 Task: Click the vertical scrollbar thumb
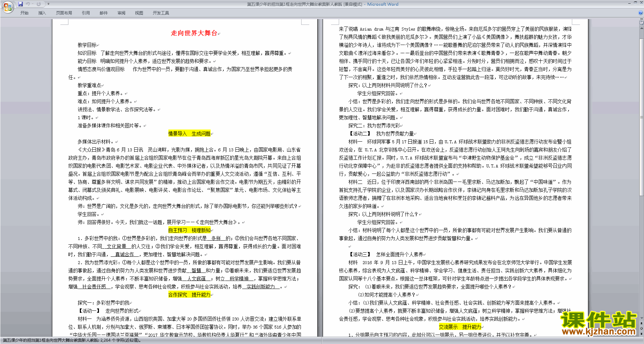642,117
